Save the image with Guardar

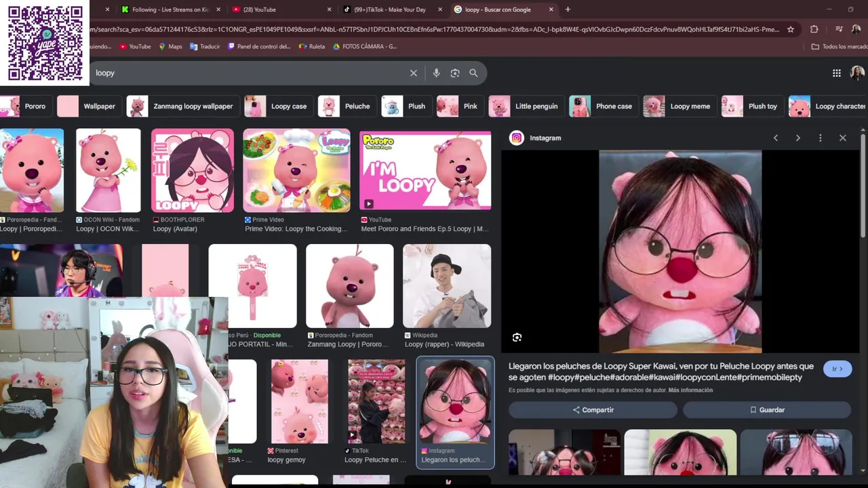767,410
